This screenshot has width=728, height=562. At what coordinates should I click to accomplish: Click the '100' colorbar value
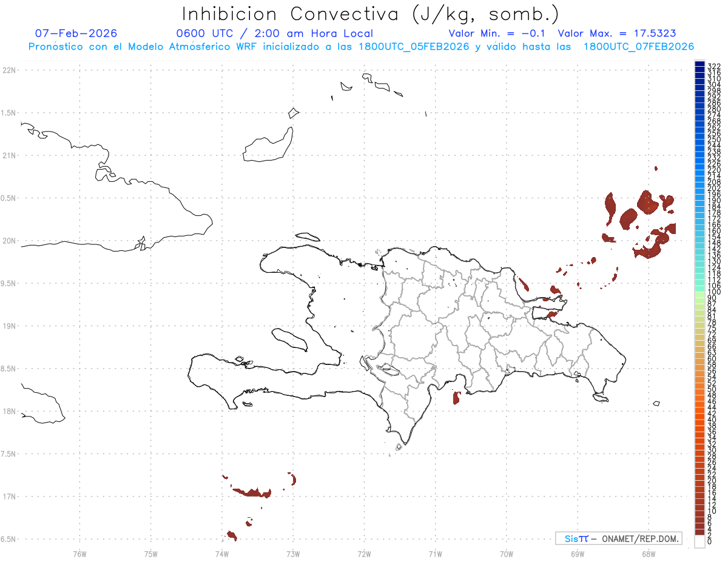click(713, 292)
